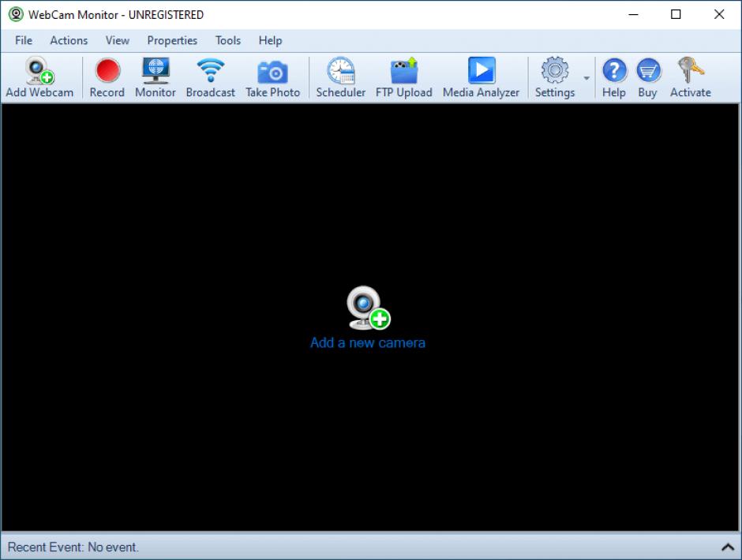Start recording with the red Record button
Viewport: 742px width, 560px height.
coord(107,70)
